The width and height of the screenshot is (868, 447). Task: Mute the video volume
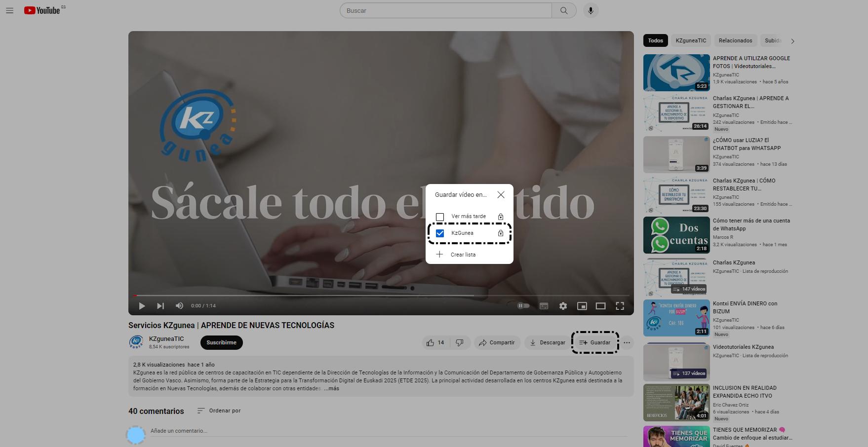(179, 306)
